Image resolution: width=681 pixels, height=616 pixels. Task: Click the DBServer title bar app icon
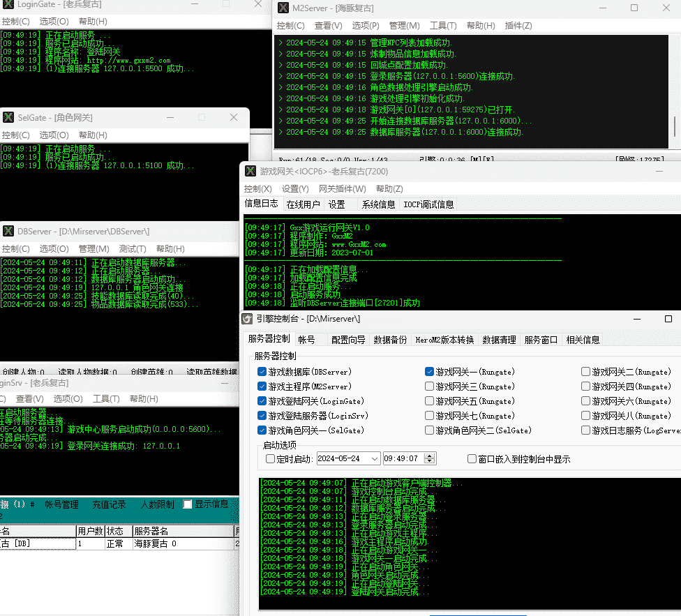[x=8, y=231]
